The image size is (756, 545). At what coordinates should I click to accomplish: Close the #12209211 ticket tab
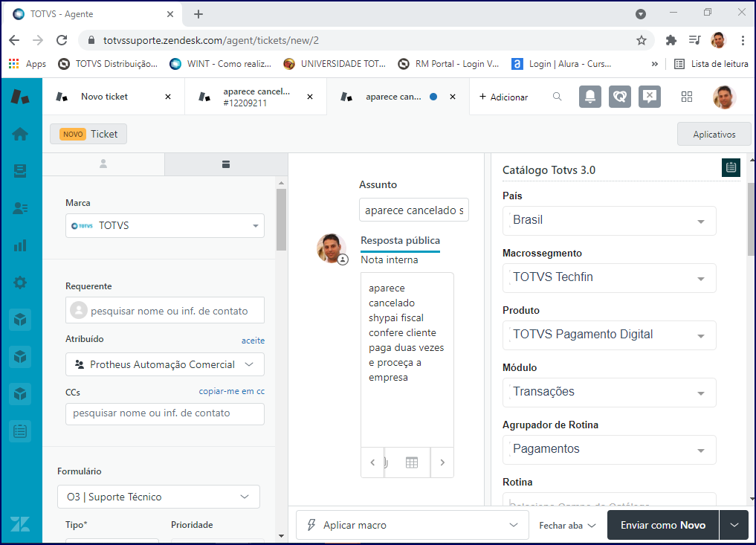310,97
